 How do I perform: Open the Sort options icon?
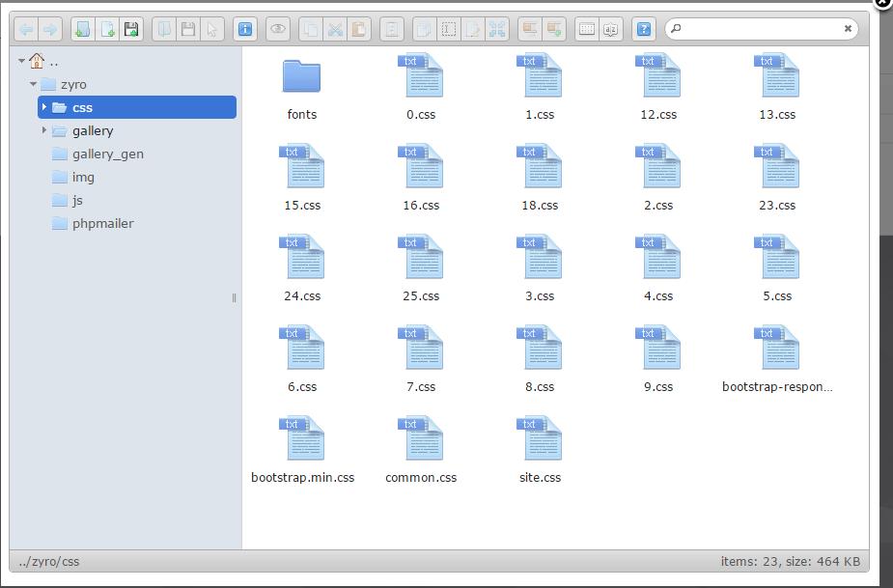(610, 29)
